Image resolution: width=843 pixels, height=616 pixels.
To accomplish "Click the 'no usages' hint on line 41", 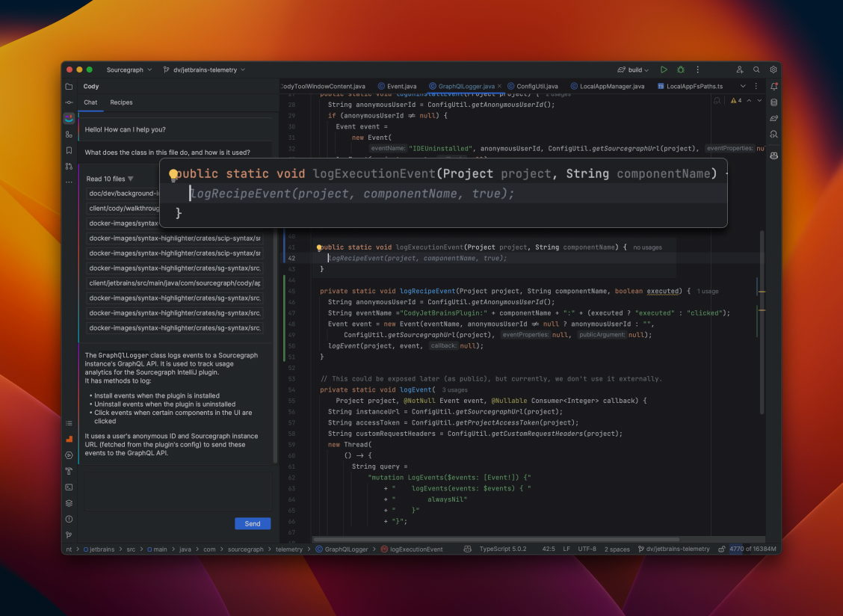I will 647,247.
